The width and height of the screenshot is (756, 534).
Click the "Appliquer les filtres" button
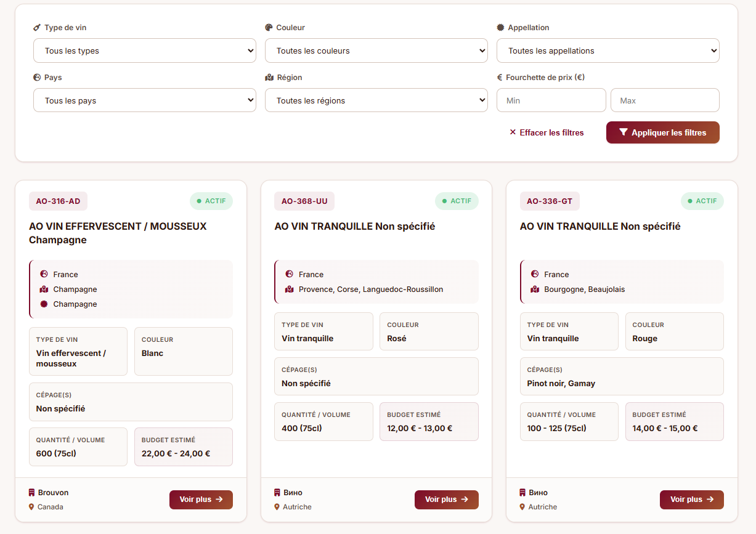662,132
